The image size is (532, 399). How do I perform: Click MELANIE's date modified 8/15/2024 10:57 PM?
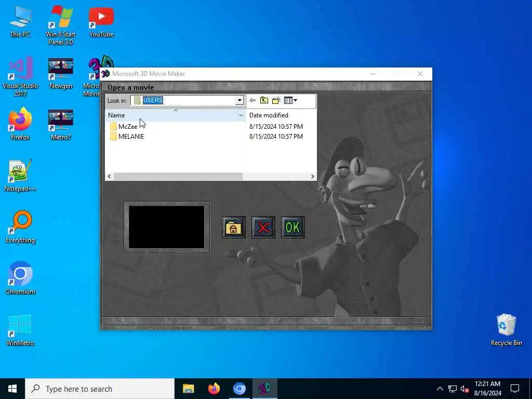[276, 137]
